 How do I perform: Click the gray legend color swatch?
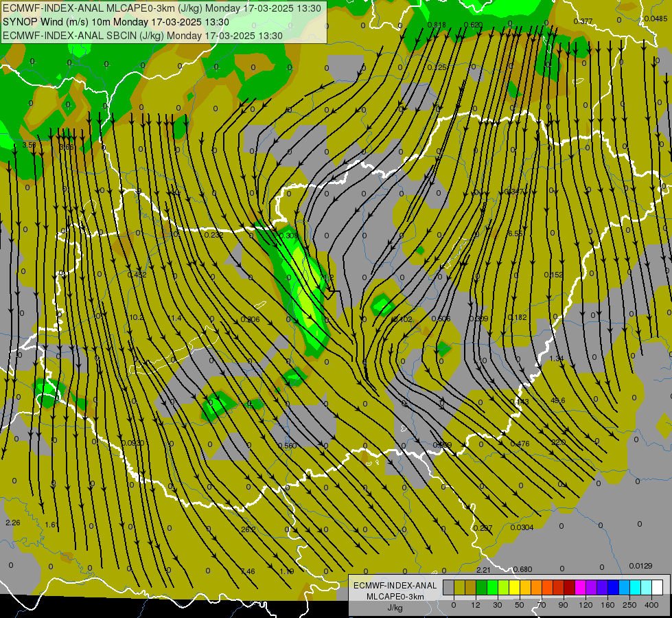coord(449,587)
